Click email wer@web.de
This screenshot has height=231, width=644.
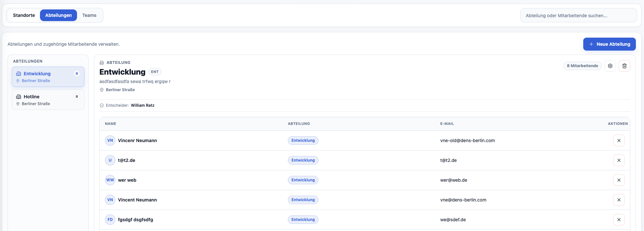click(454, 180)
